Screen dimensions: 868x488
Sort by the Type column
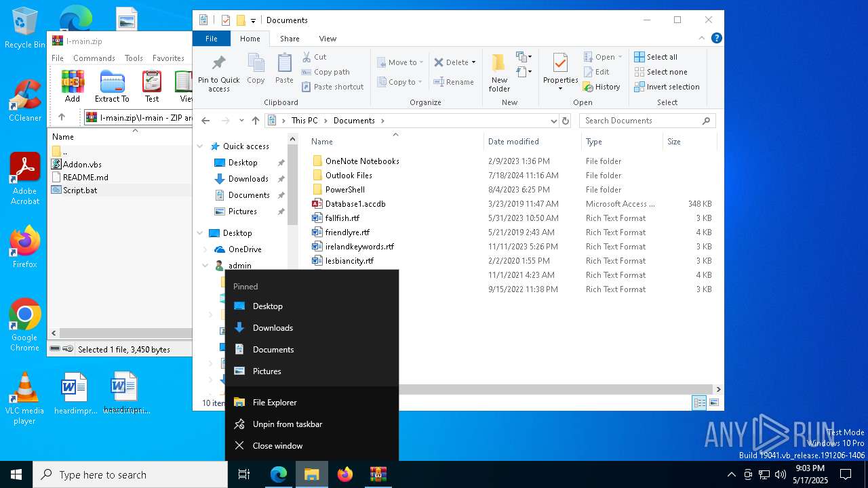click(622, 142)
